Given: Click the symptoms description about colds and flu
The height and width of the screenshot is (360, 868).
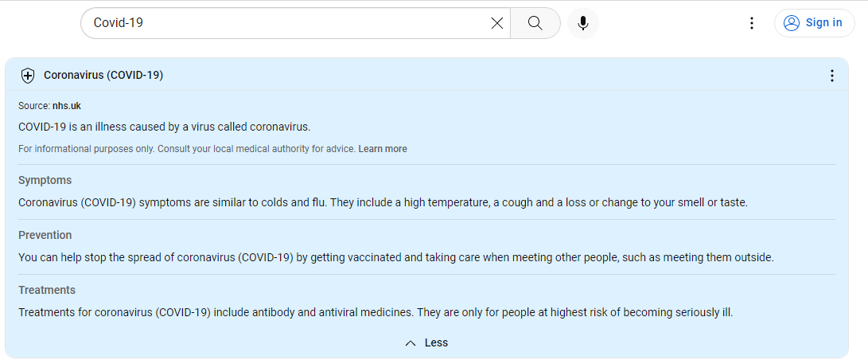Looking at the screenshot, I should [x=382, y=202].
